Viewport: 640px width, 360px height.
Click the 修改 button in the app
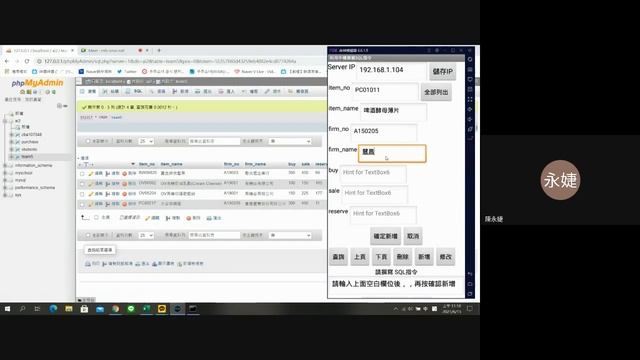pos(445,257)
